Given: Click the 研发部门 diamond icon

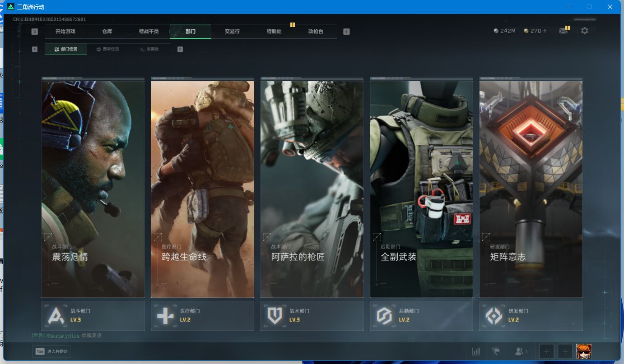Looking at the screenshot, I should (x=494, y=316).
